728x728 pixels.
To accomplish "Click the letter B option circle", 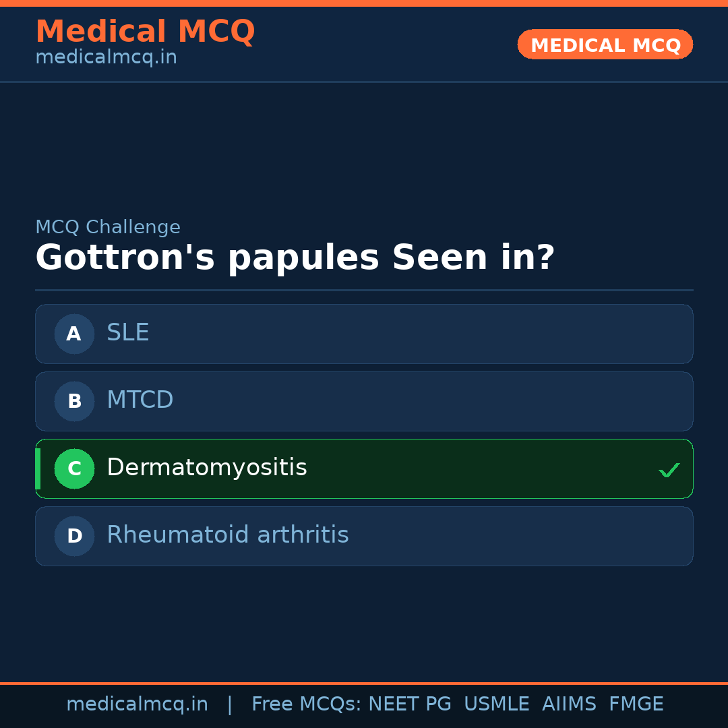I will 74,401.
